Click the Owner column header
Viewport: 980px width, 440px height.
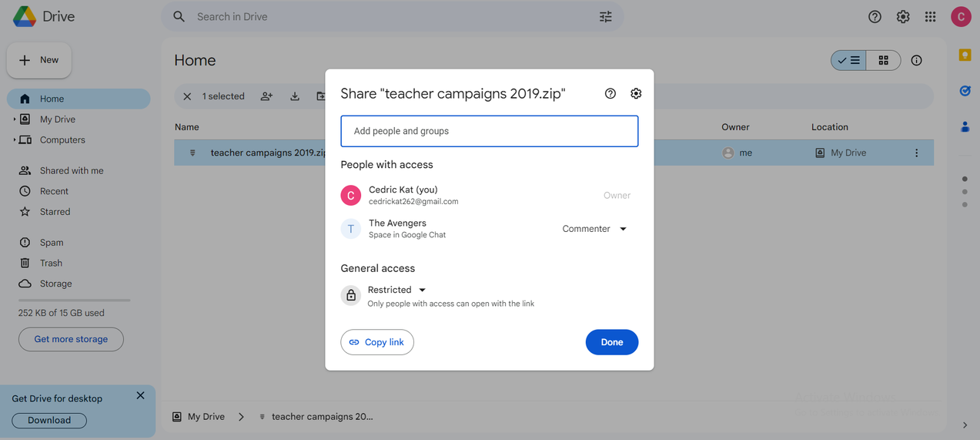735,127
